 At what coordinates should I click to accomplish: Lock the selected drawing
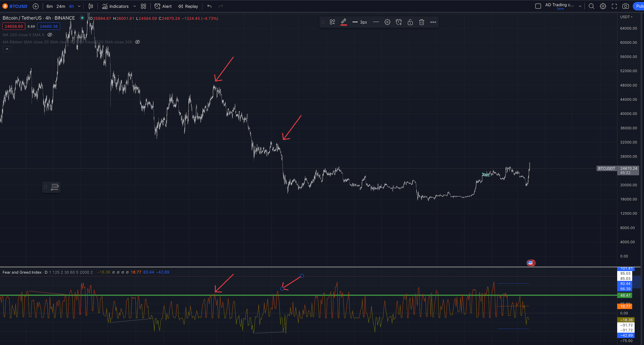(x=410, y=22)
